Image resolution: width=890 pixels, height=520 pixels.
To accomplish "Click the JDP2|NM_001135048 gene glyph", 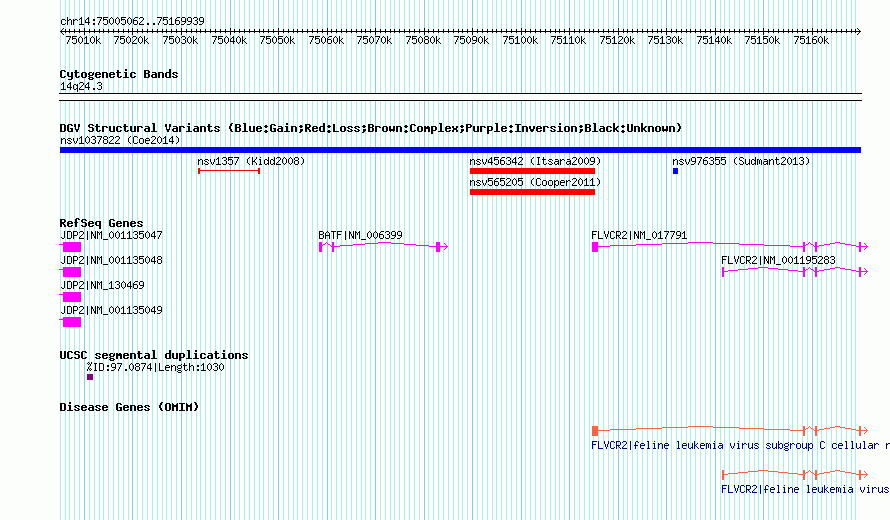I will coord(70,272).
